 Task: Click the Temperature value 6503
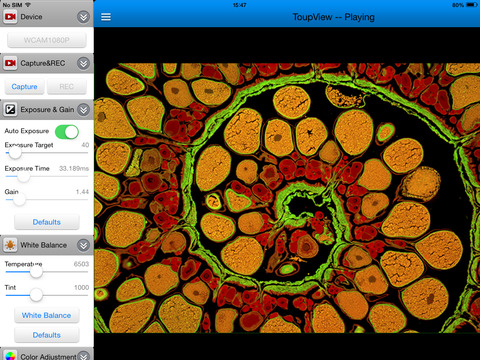[x=81, y=264]
